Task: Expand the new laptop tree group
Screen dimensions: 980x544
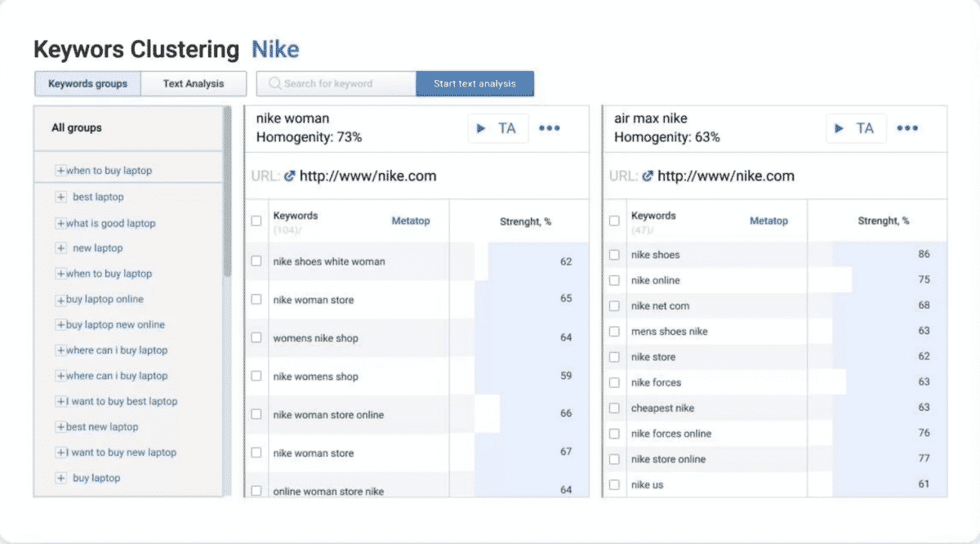Action: [60, 248]
